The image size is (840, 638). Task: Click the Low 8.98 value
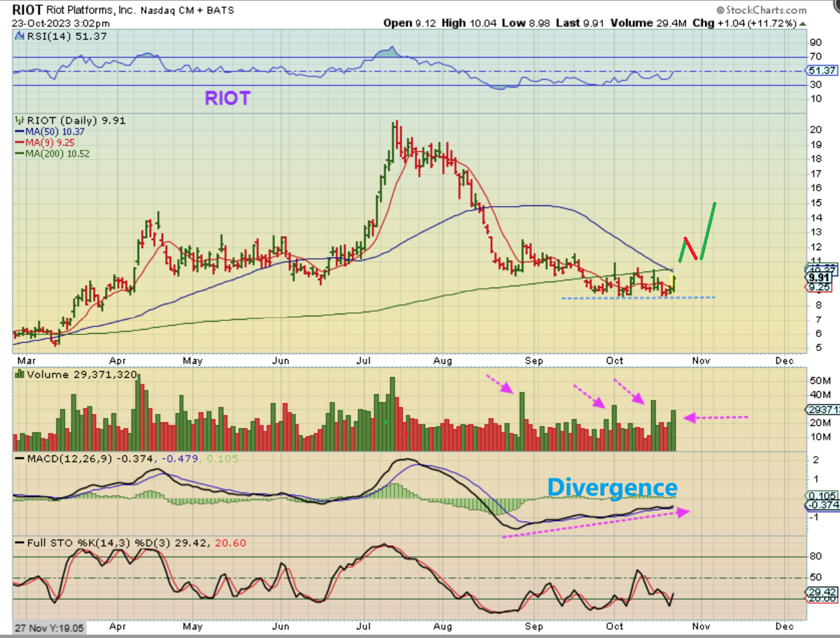click(x=526, y=23)
